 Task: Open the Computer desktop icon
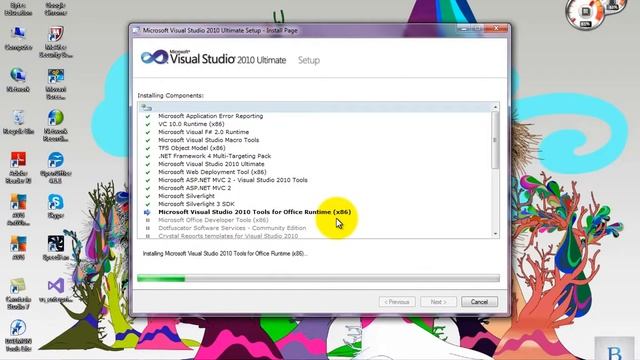pos(18,39)
